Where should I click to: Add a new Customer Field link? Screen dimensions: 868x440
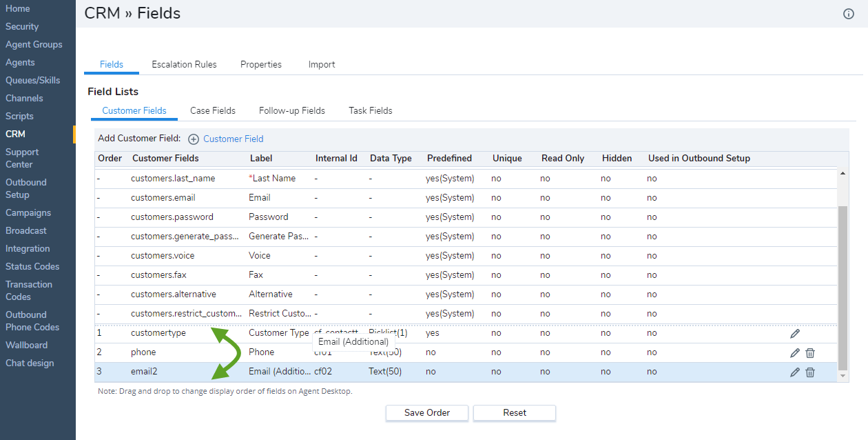point(234,139)
